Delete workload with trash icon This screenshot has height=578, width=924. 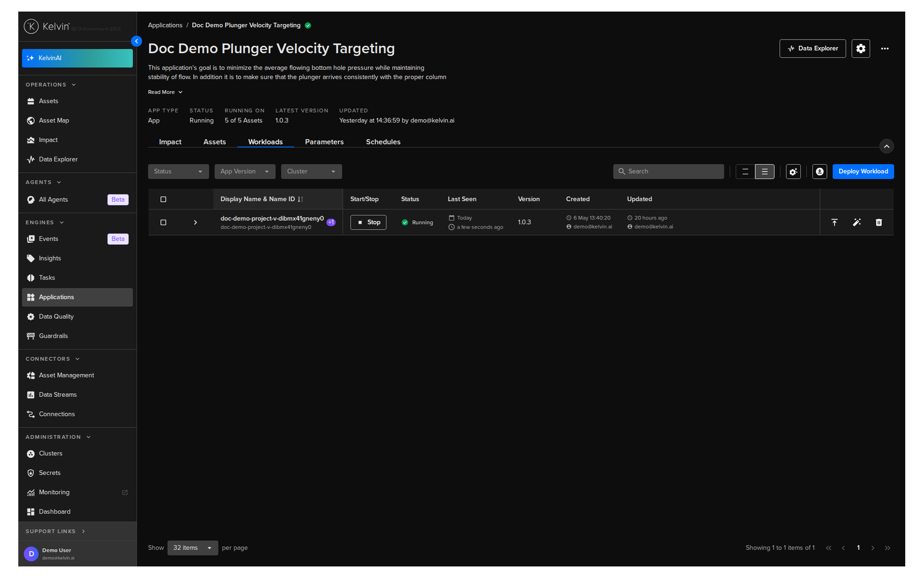pyautogui.click(x=879, y=223)
